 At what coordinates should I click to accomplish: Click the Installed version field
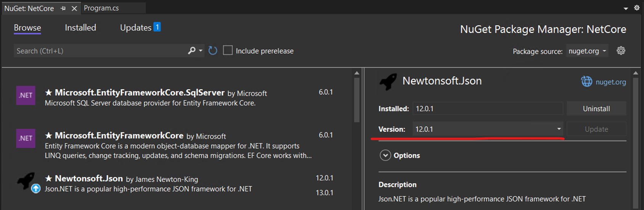tap(488, 109)
